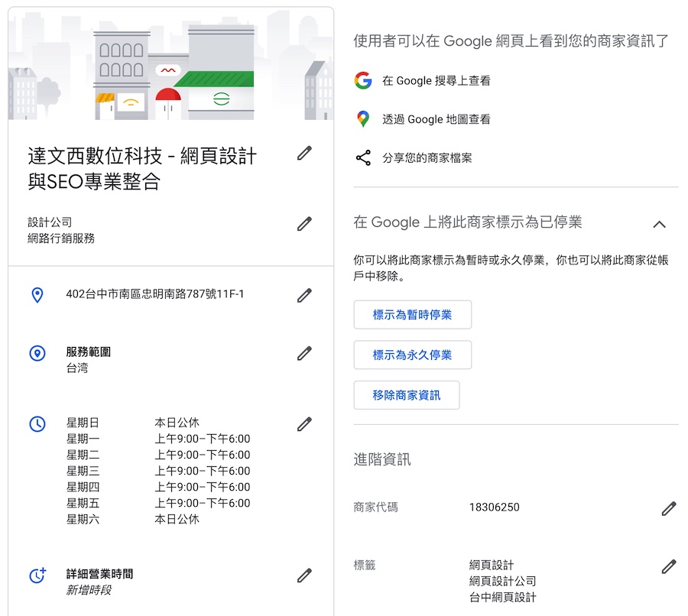
Task: Click the 網頁設計公司 tag
Action: [x=503, y=581]
